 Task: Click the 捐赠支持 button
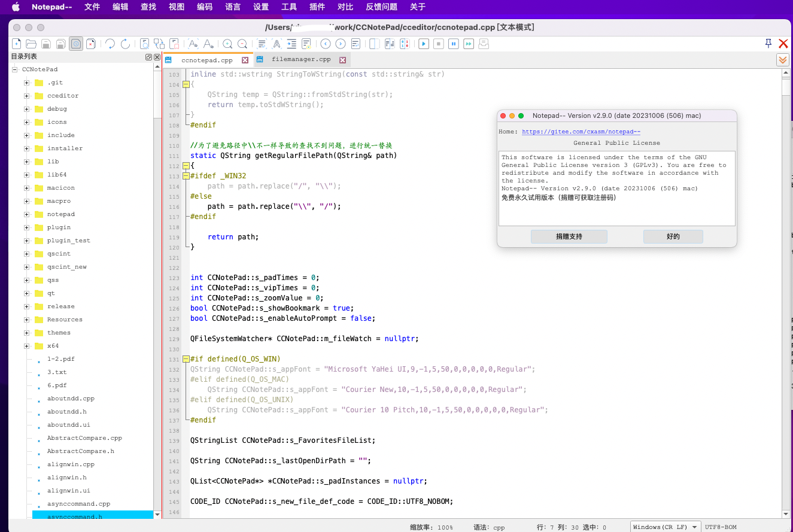click(569, 236)
